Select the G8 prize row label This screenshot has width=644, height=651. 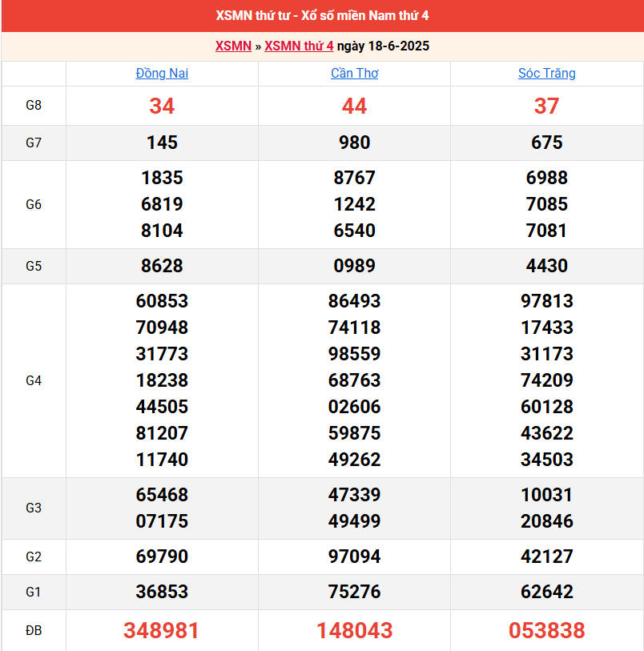34,106
